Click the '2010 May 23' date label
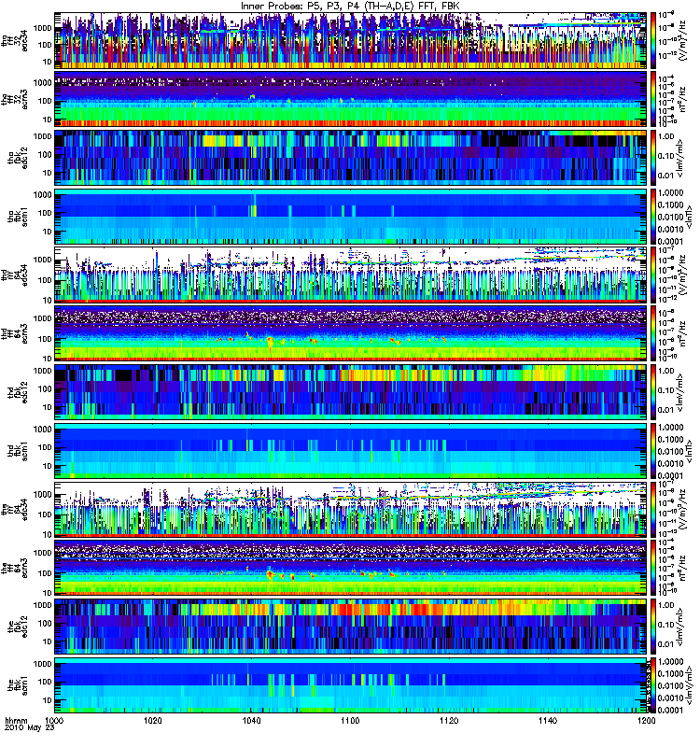The image size is (700, 747). point(30,727)
